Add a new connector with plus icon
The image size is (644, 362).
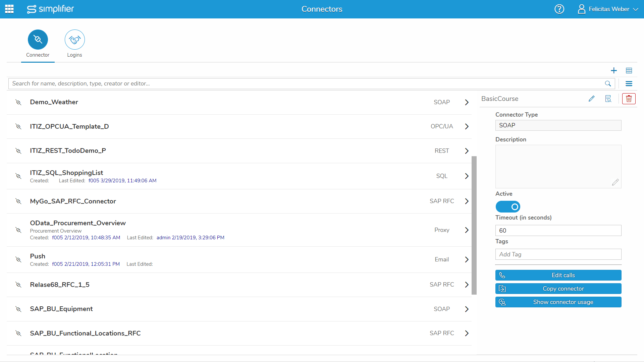(613, 70)
